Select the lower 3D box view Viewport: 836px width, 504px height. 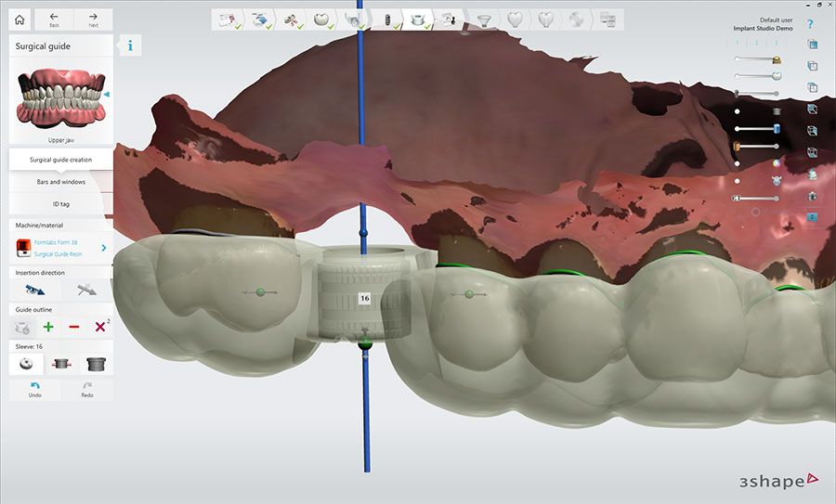tap(812, 152)
